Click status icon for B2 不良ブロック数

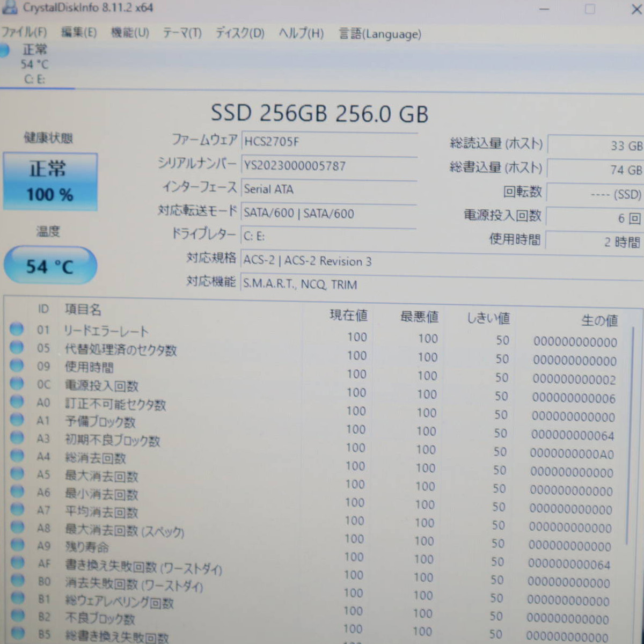[x=18, y=616]
